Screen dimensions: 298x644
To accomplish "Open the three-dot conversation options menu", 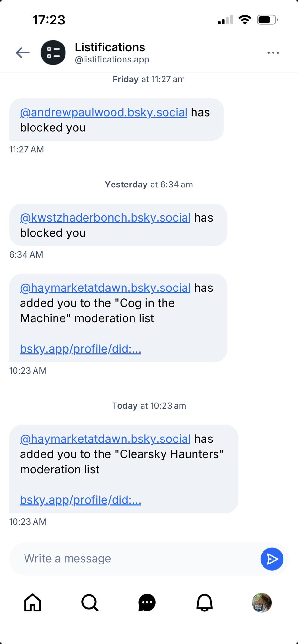I will [x=273, y=52].
